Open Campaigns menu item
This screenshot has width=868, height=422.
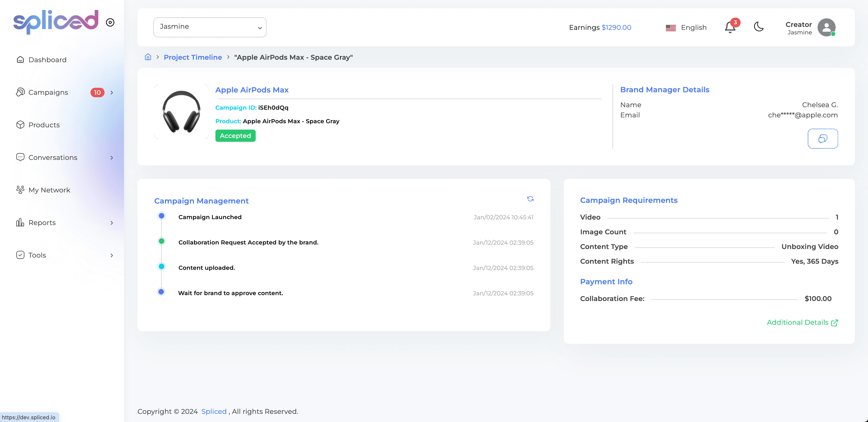click(48, 92)
